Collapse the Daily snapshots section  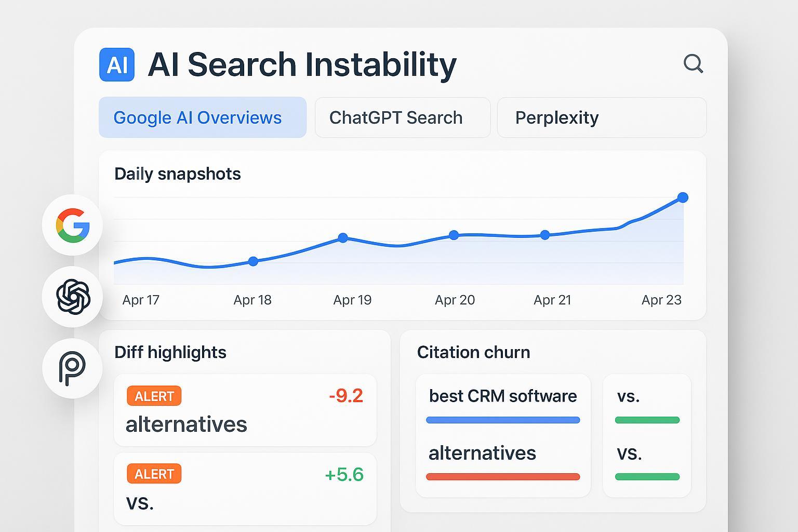[x=177, y=174]
